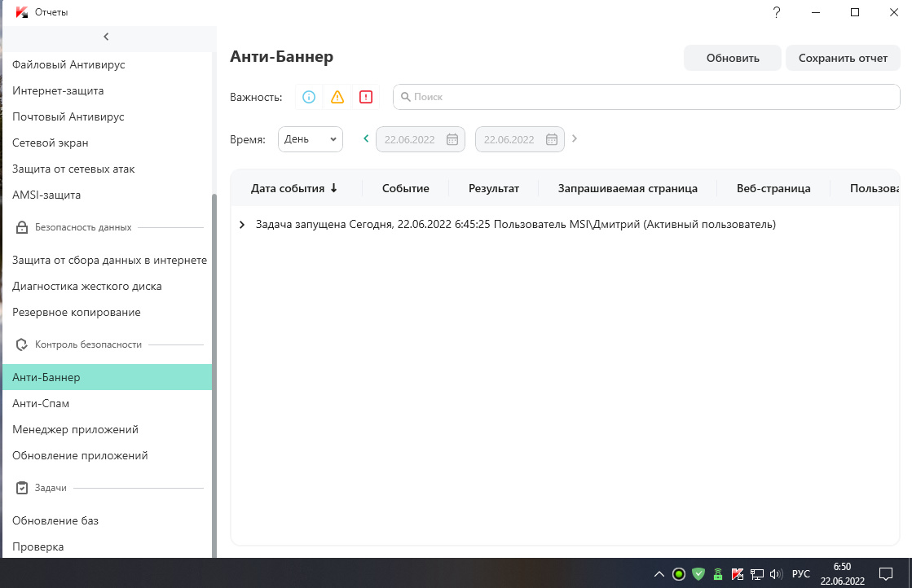Click the Контроль безопасности section icon
The height and width of the screenshot is (588, 912).
pyautogui.click(x=21, y=344)
